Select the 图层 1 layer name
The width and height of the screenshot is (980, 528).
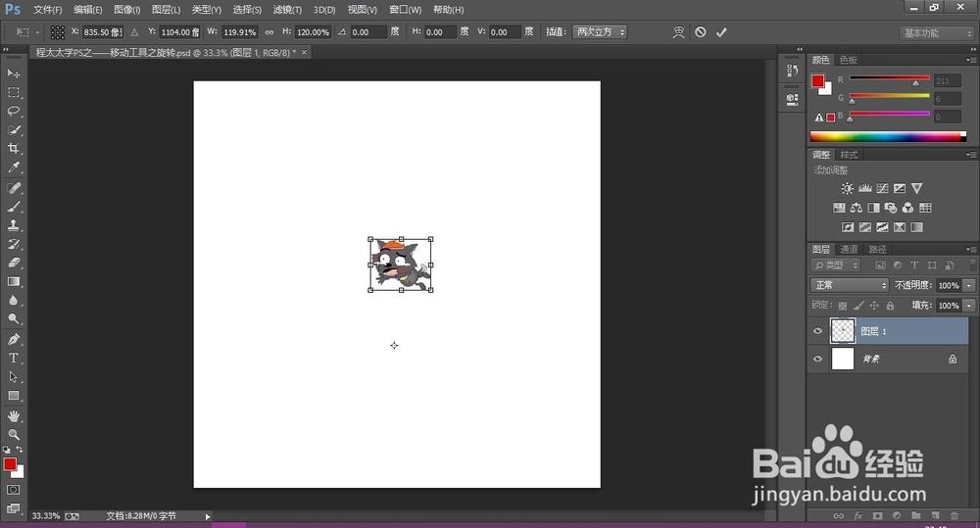click(x=874, y=331)
